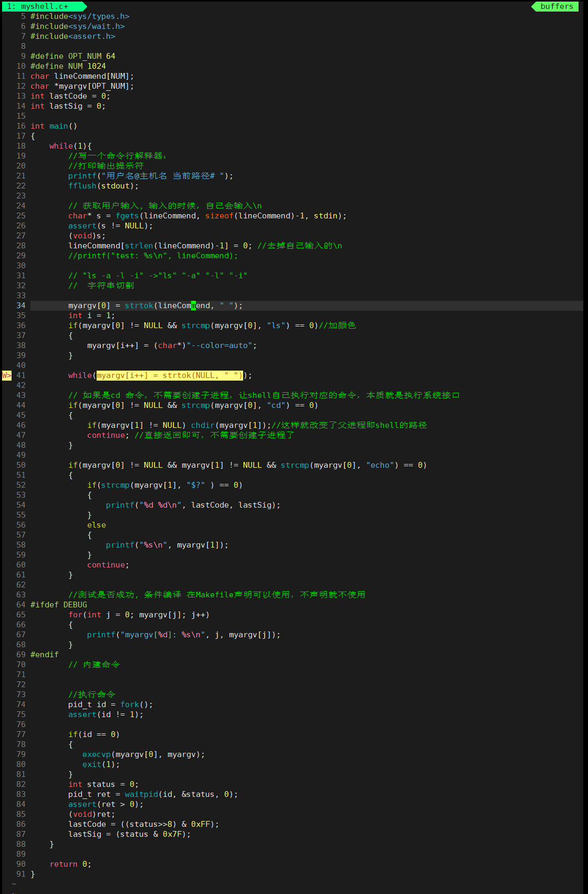The image size is (588, 894).
Task: Click 'int lastSig = 0;' line
Action: pyautogui.click(x=68, y=106)
